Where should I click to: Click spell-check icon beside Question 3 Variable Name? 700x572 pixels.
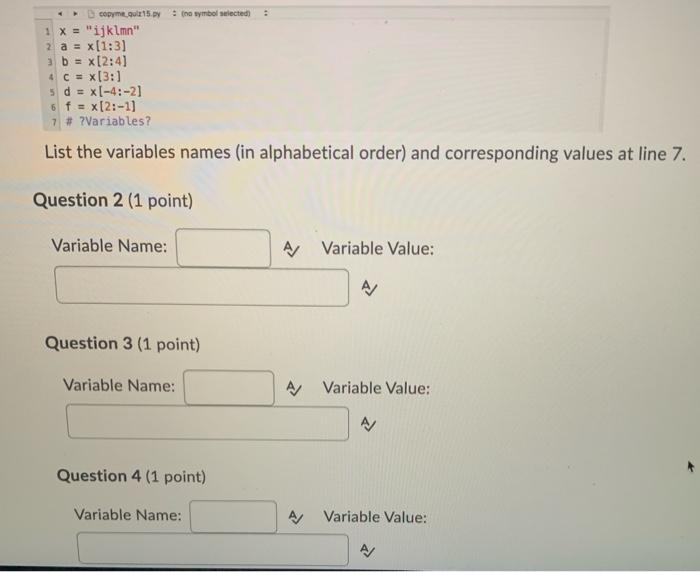(x=294, y=388)
